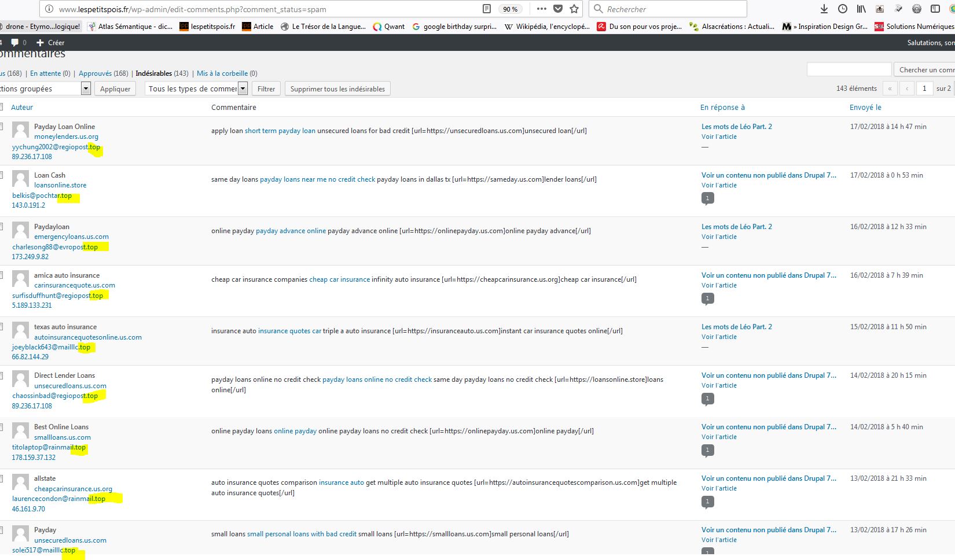Open the Firefox downloads arrow icon
955x560 pixels.
coord(824,9)
